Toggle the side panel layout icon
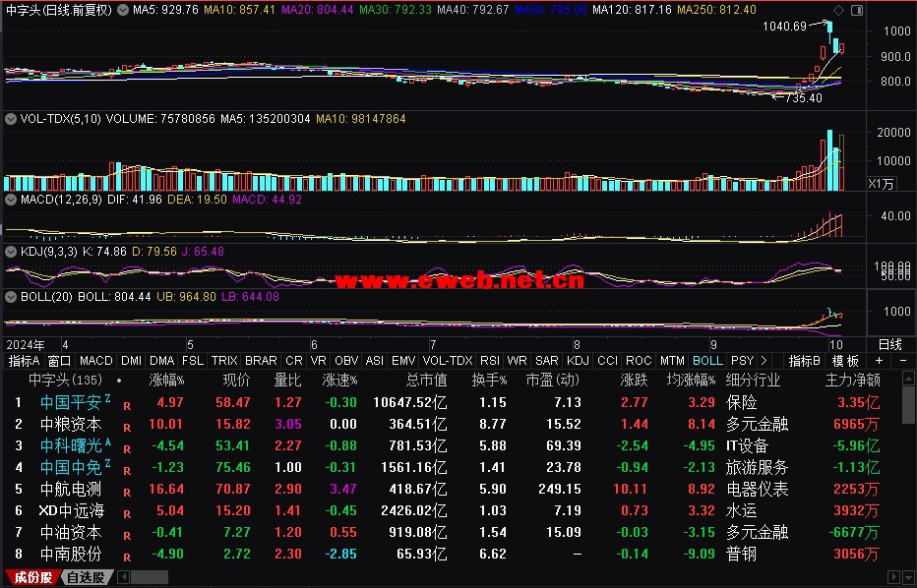 857,10
